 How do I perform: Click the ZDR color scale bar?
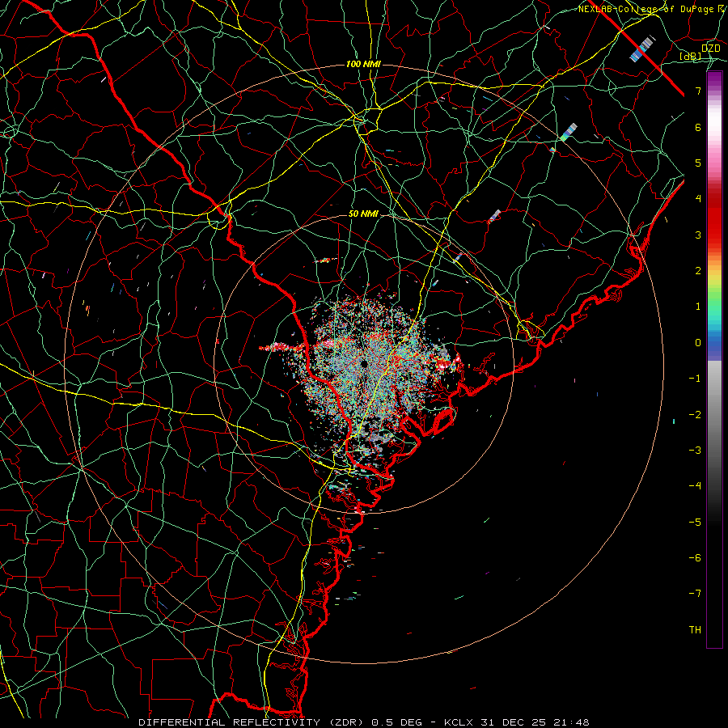(x=714, y=359)
